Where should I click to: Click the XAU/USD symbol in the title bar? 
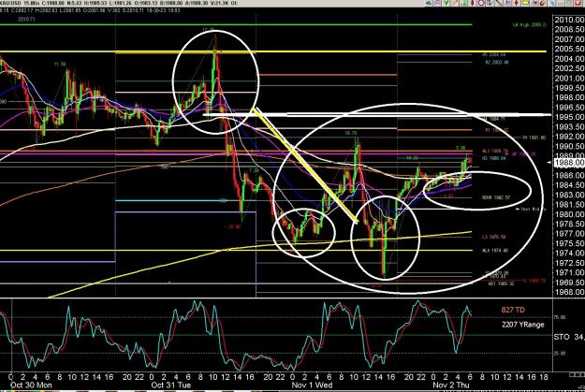point(10,3)
